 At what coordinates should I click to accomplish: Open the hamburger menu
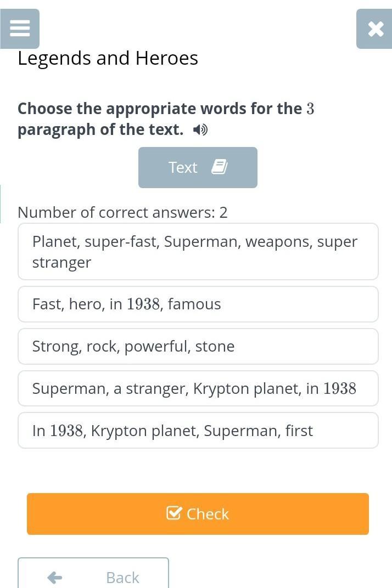20,29
